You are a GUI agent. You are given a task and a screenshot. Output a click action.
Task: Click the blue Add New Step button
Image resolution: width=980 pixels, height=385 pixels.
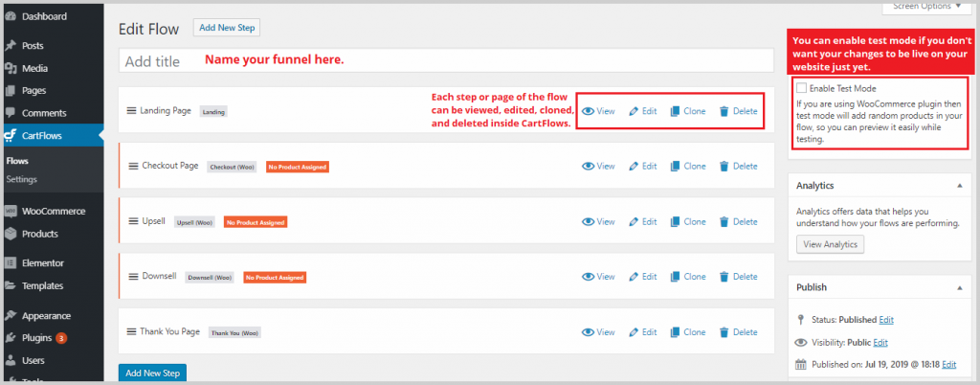coord(152,374)
